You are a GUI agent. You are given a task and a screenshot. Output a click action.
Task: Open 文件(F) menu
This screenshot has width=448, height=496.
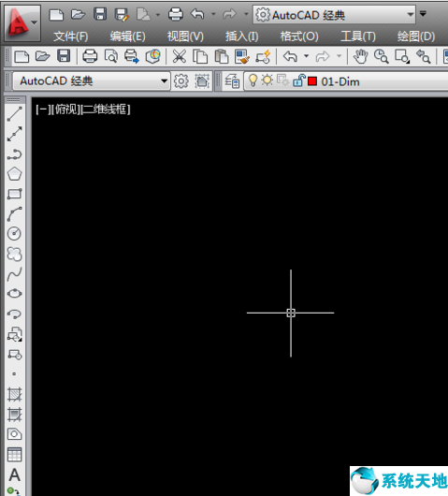click(x=71, y=36)
